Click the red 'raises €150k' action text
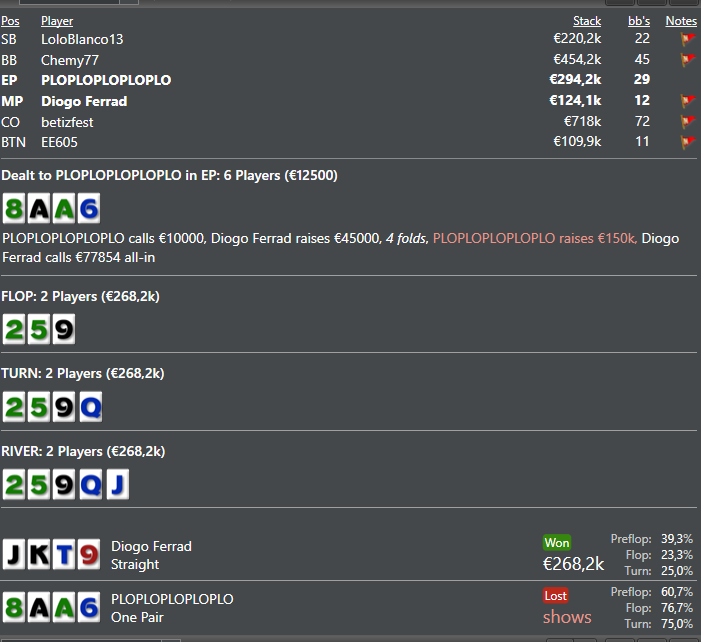The image size is (701, 642). [534, 239]
